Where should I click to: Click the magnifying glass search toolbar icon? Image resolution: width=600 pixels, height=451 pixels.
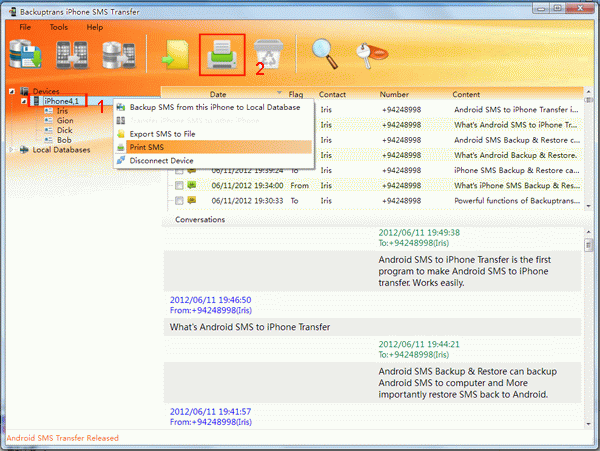324,54
